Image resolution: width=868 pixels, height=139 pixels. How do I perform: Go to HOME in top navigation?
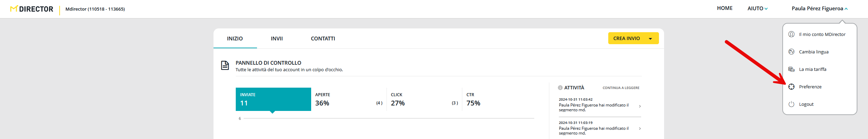[x=724, y=8]
